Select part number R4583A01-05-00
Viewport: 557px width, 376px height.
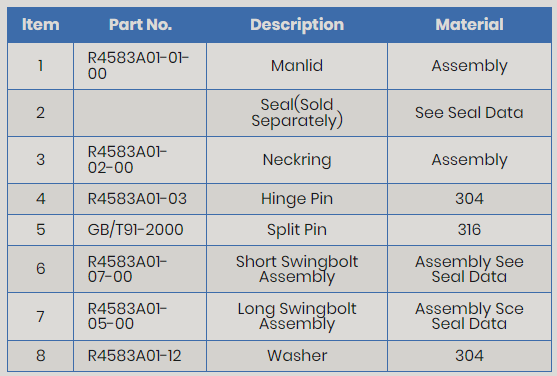tap(127, 316)
